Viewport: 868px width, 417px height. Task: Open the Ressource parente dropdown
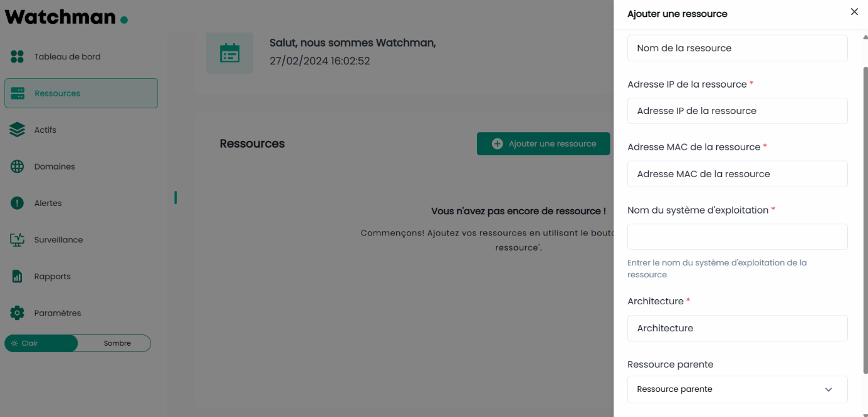[737, 389]
